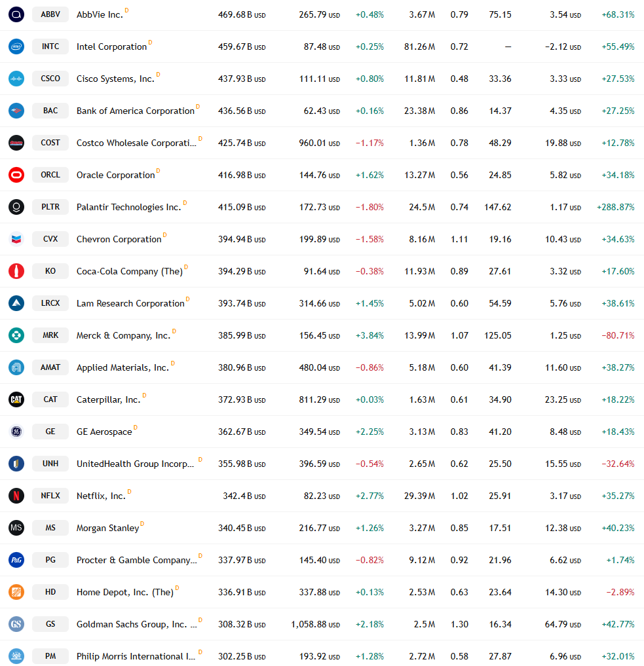644x666 pixels.
Task: Open the Chevron Corporation link
Action: 119,239
